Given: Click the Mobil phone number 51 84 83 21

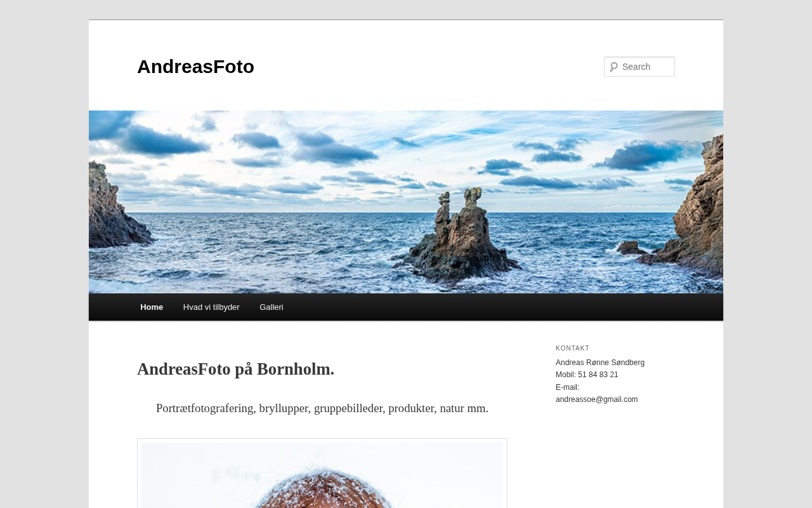Looking at the screenshot, I should click(x=598, y=375).
